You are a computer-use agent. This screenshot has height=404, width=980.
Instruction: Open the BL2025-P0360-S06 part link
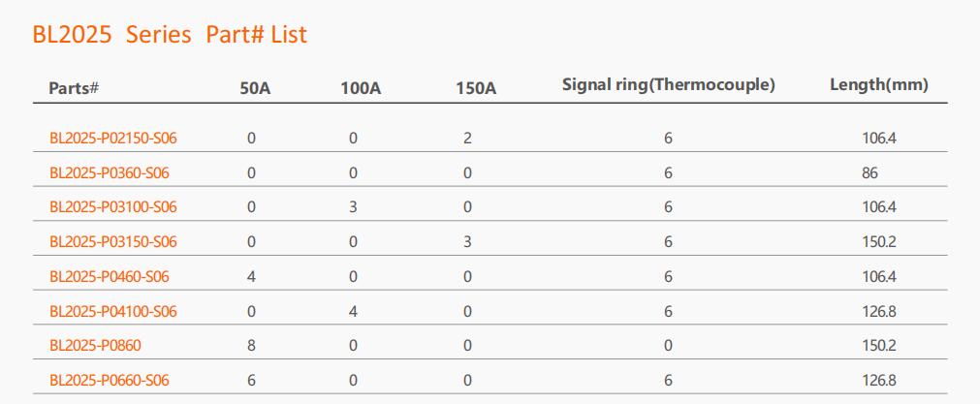(110, 173)
